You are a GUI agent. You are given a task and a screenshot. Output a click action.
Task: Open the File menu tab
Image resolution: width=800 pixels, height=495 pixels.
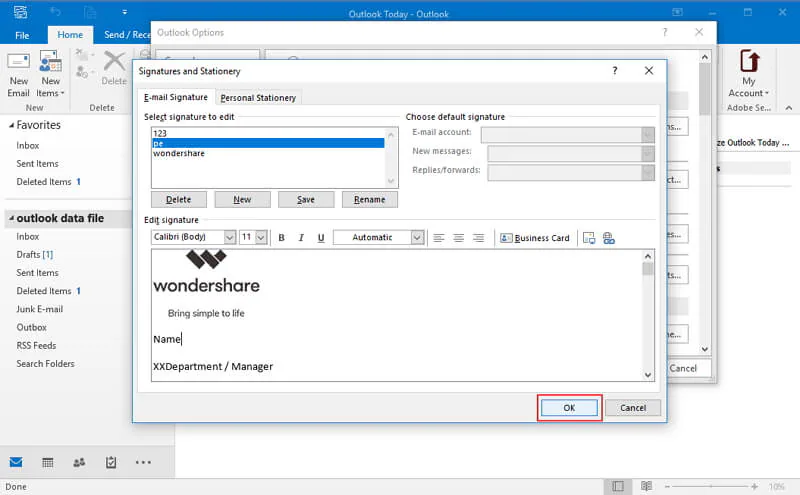point(22,35)
